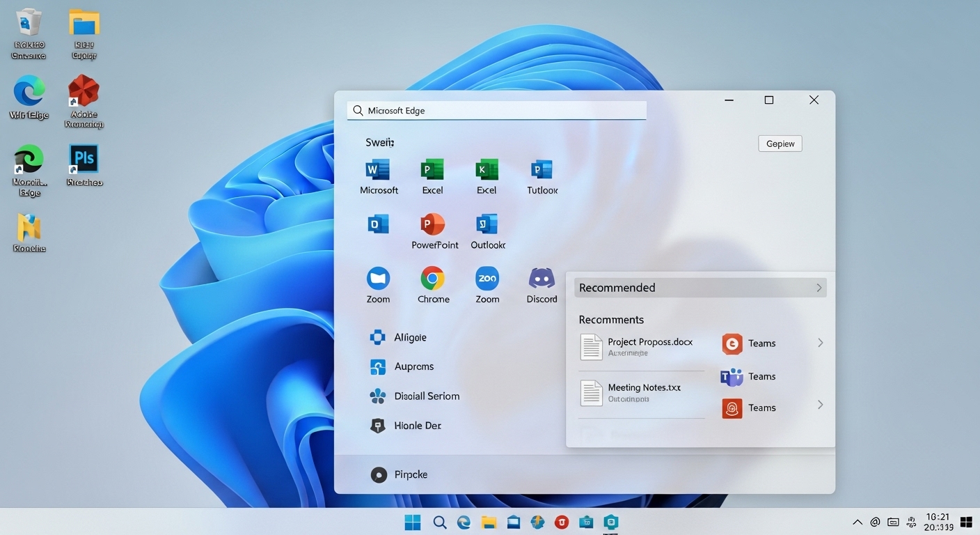
Task: Open Zoom tile showing 'zoo' text
Action: click(487, 285)
